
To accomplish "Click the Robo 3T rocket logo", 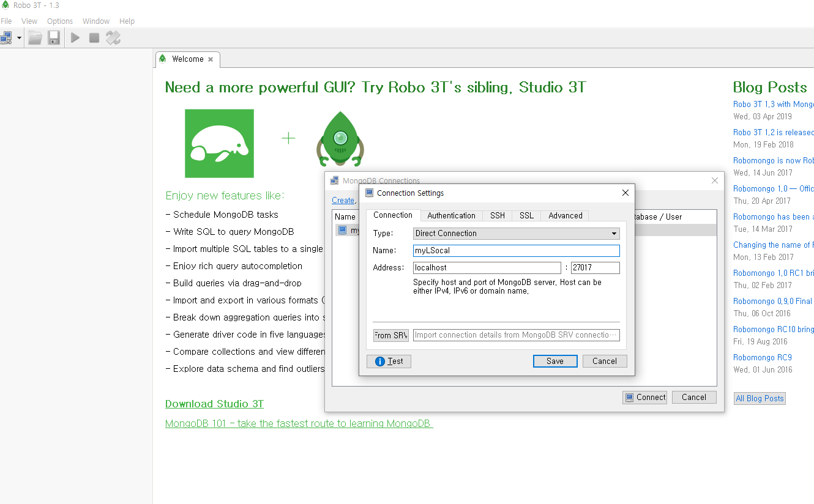I will (x=340, y=139).
